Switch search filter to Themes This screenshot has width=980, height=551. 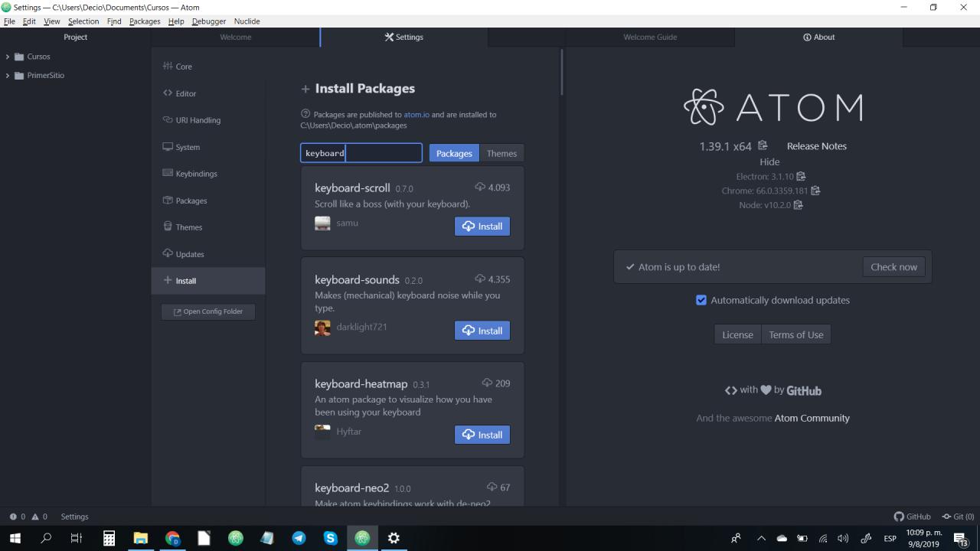tap(501, 153)
